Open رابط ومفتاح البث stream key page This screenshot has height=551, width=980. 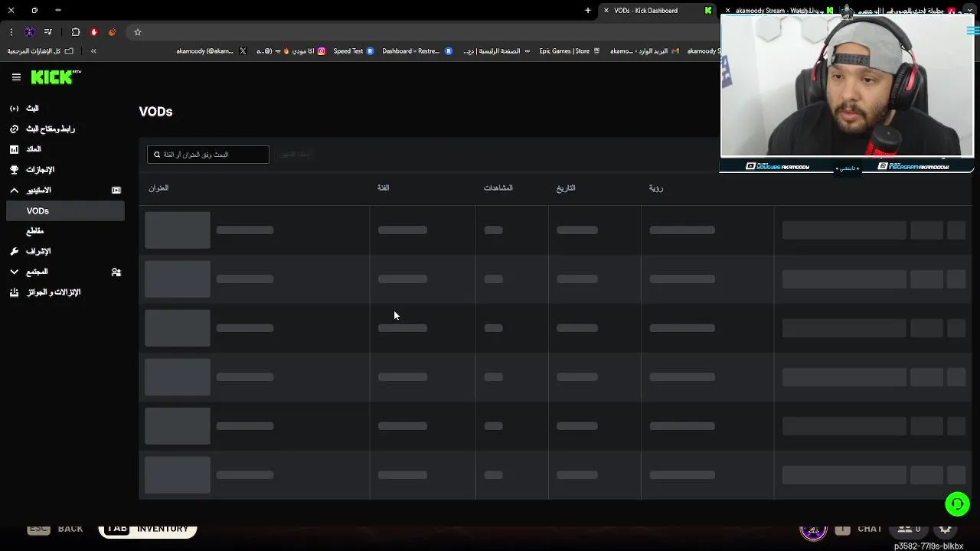(x=51, y=129)
